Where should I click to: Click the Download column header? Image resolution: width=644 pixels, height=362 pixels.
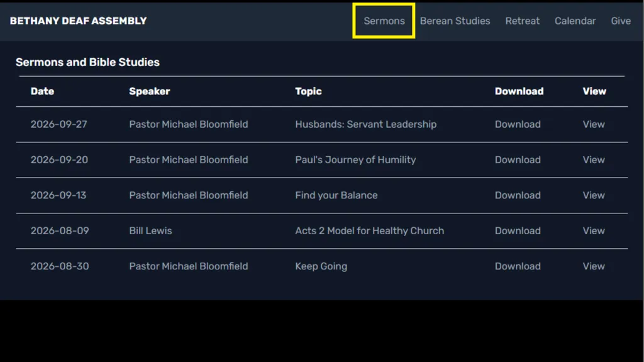519,91
